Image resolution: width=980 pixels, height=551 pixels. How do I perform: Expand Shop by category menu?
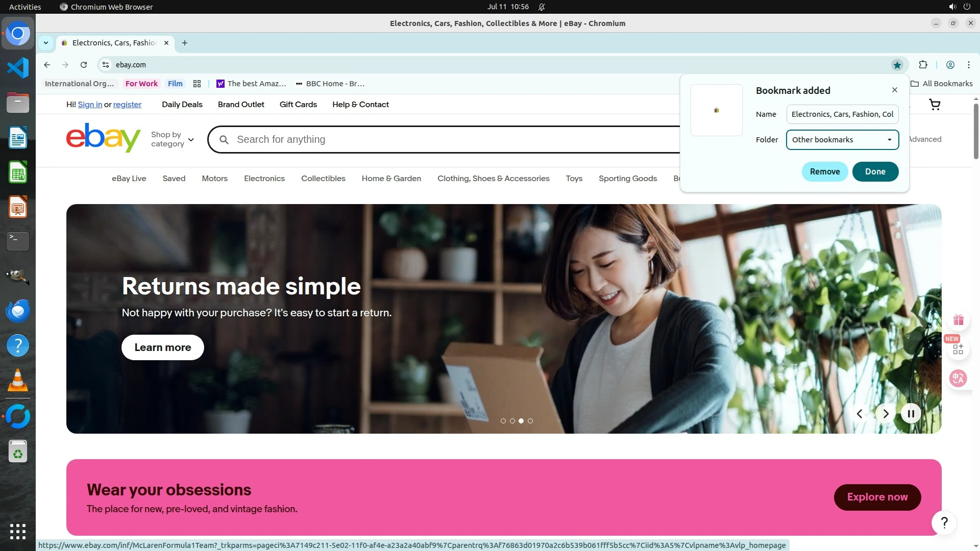click(x=172, y=139)
